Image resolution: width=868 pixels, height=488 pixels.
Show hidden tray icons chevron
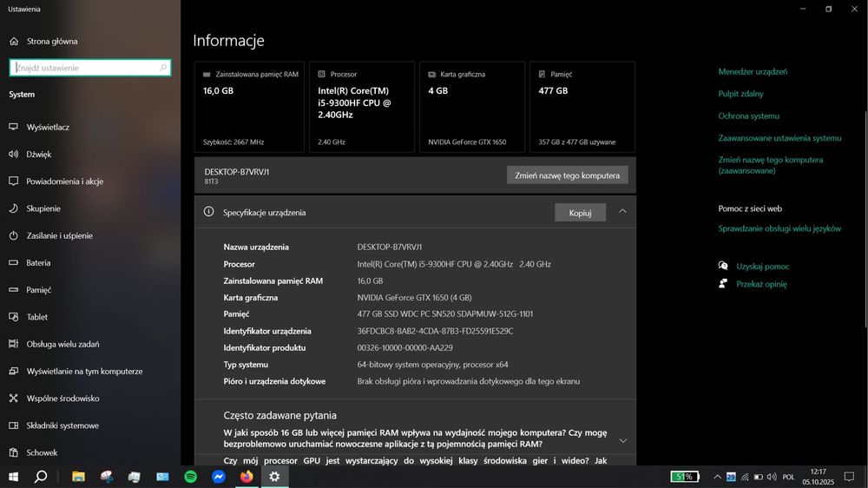pos(717,477)
